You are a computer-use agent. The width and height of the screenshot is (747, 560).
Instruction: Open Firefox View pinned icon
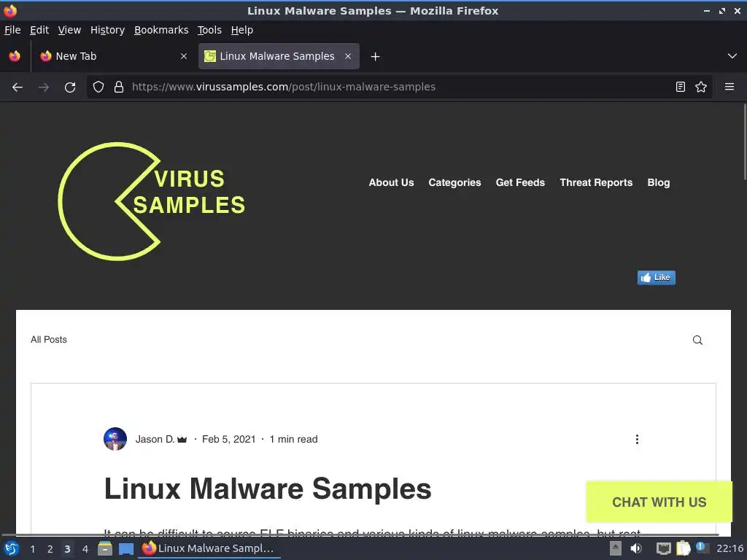coord(15,56)
